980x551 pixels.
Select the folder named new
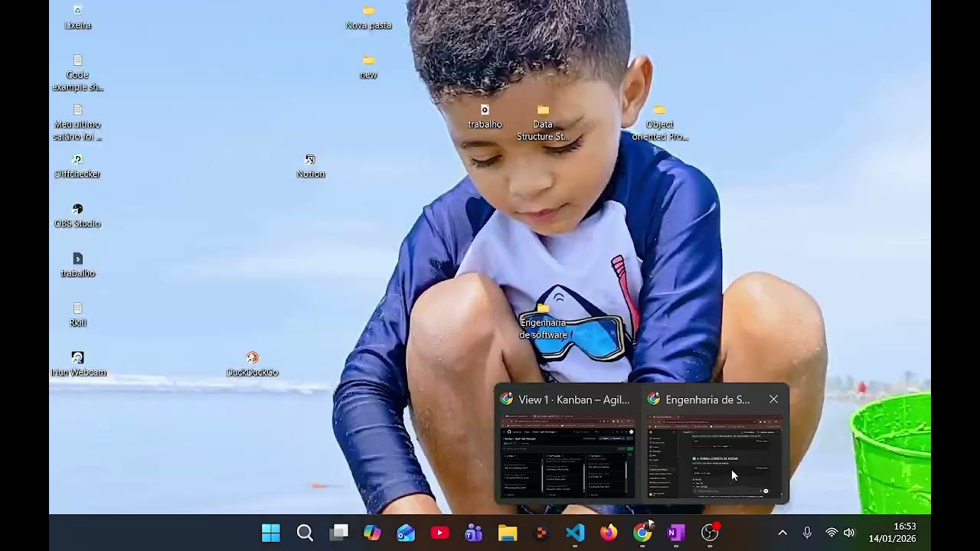pyautogui.click(x=368, y=67)
